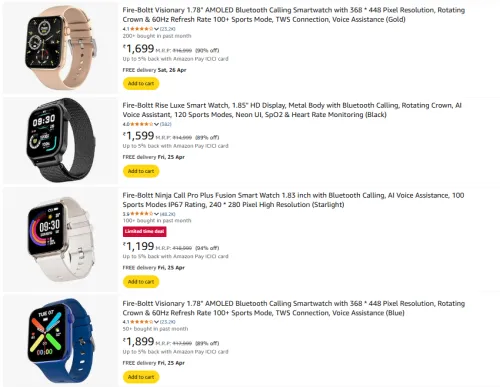This screenshot has height=387, width=500.
Task: Expand the rating dropdown chevron for gold Visionary
Action: 156,29
